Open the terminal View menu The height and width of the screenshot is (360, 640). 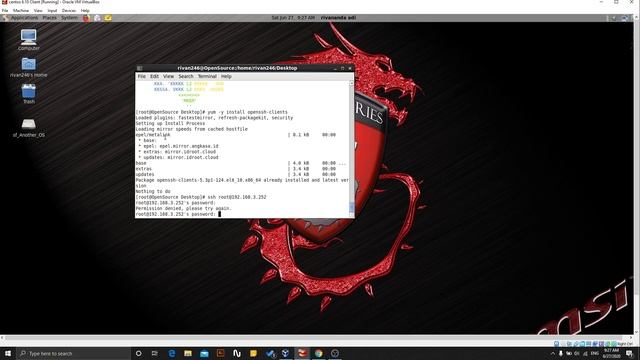(169, 76)
